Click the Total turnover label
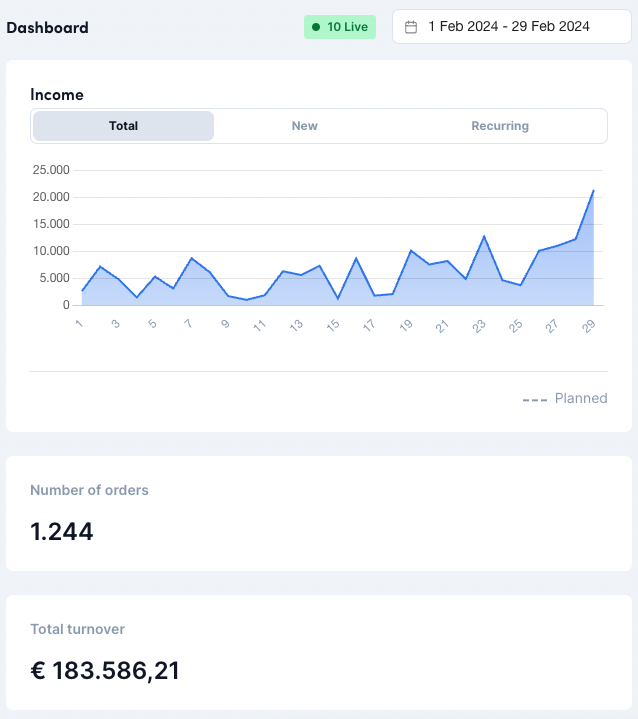638x719 pixels. (77, 629)
